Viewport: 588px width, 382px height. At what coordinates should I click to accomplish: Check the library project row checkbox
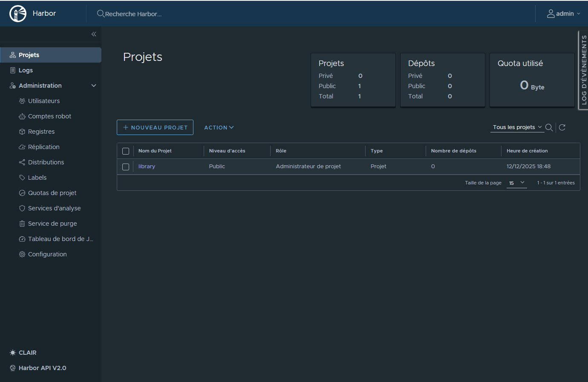126,167
